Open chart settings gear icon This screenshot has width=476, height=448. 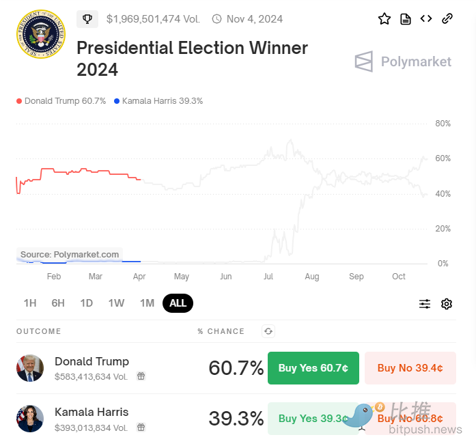point(447,304)
